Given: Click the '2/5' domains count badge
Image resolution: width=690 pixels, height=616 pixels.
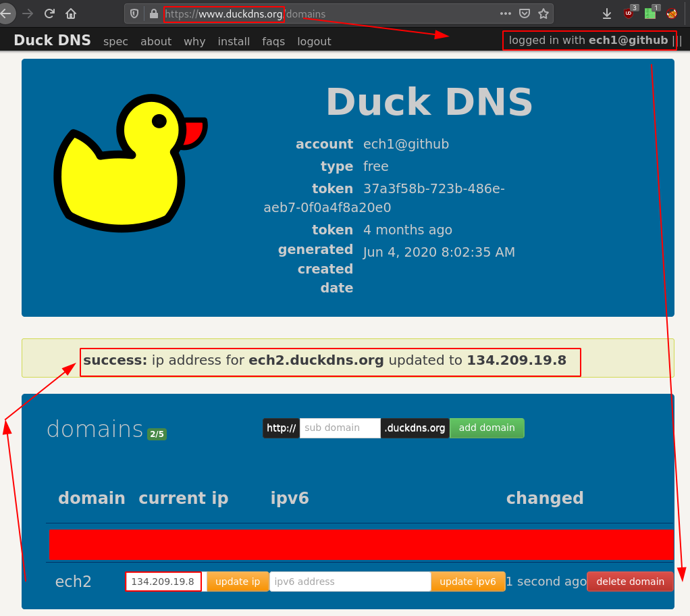Looking at the screenshot, I should coord(157,434).
